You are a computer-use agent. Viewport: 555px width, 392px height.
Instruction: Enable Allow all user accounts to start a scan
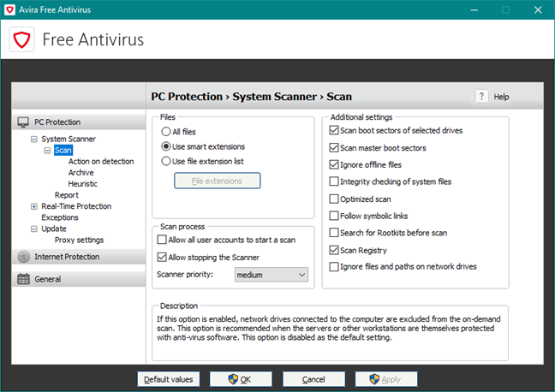click(x=162, y=240)
